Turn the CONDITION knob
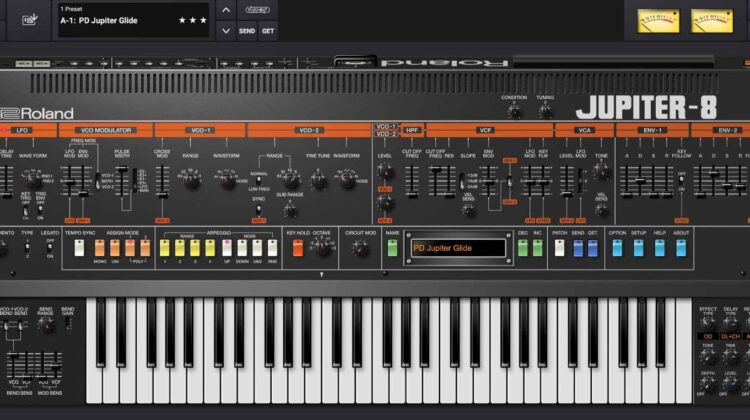Image resolution: width=750 pixels, height=420 pixels. click(514, 111)
